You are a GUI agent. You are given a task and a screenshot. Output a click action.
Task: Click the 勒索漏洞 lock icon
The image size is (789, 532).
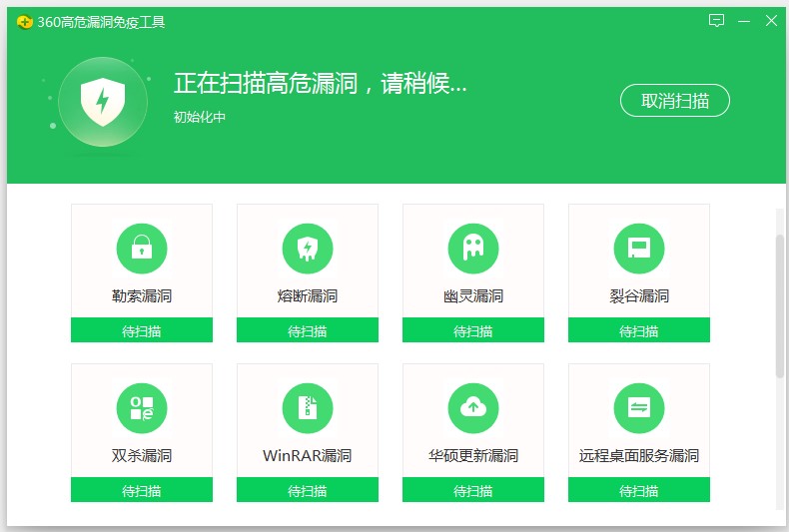tap(141, 248)
